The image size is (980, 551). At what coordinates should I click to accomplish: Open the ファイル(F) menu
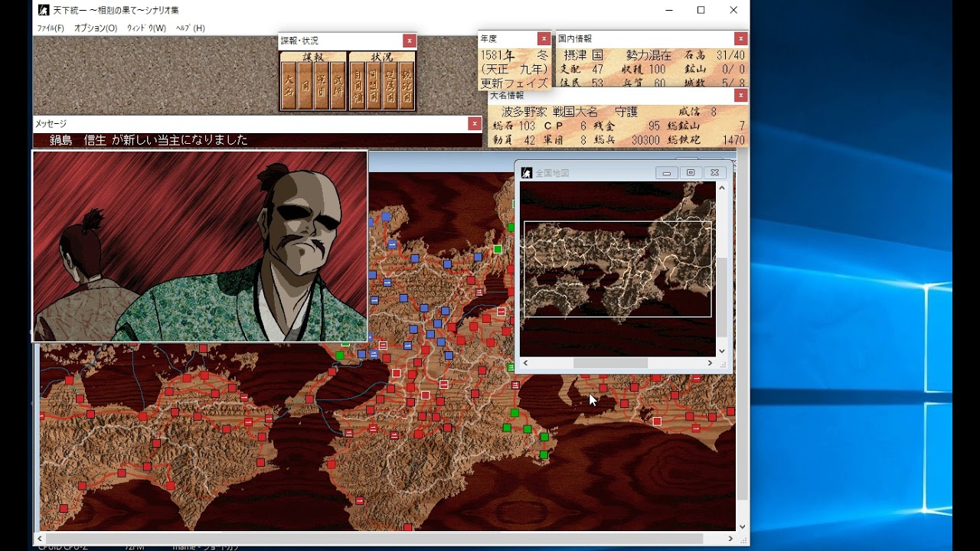(51, 28)
